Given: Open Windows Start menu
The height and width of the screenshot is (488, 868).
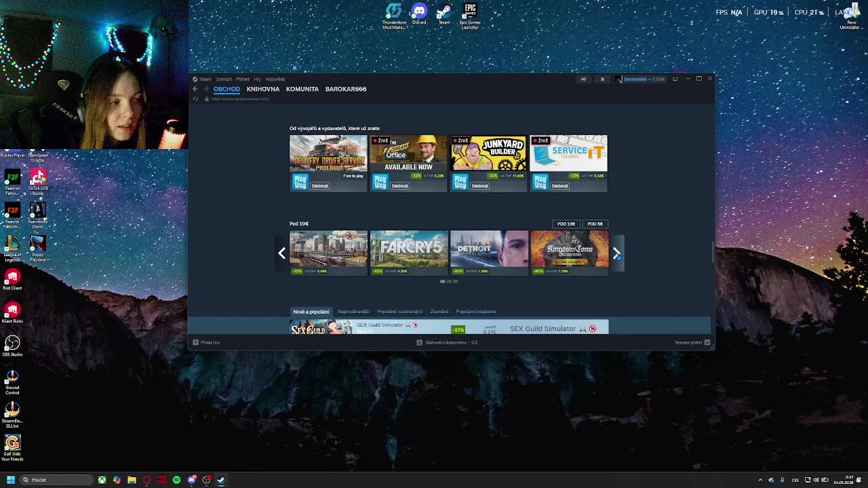Looking at the screenshot, I should 10,480.
